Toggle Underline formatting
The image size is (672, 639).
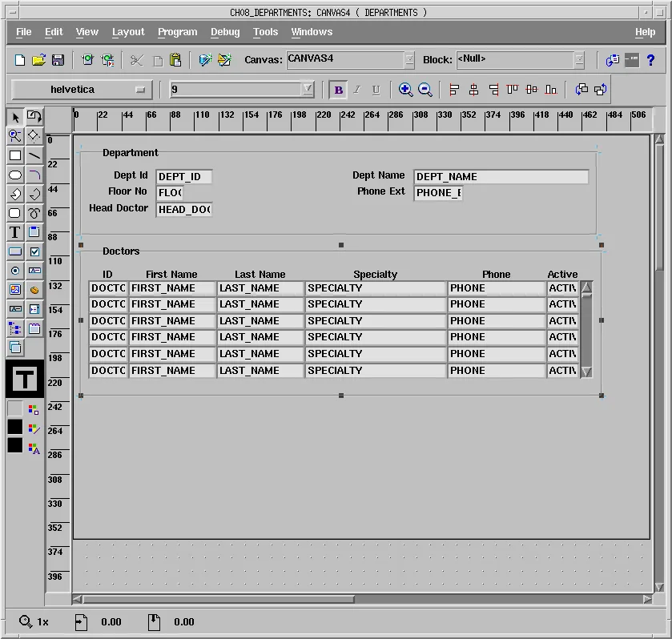[376, 90]
